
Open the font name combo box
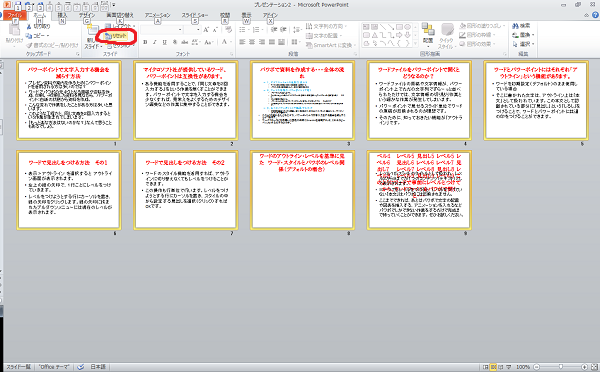161,29
